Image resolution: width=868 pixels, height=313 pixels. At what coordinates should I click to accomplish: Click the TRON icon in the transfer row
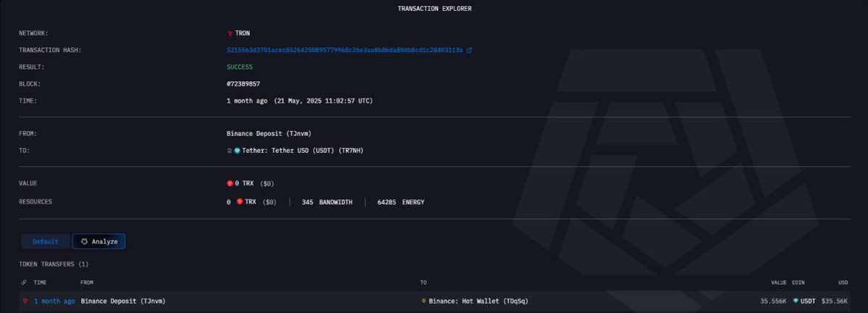tap(25, 301)
